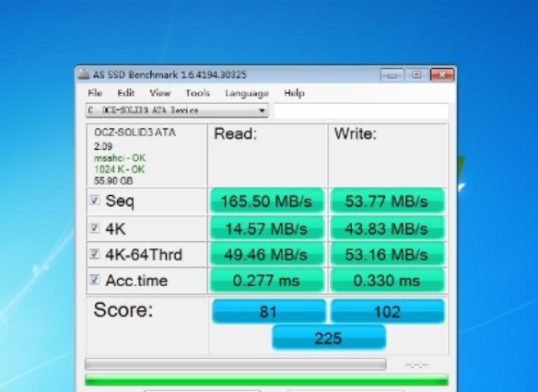Click the 4K write result 43.83 MB/s
This screenshot has height=392, width=538.
387,228
